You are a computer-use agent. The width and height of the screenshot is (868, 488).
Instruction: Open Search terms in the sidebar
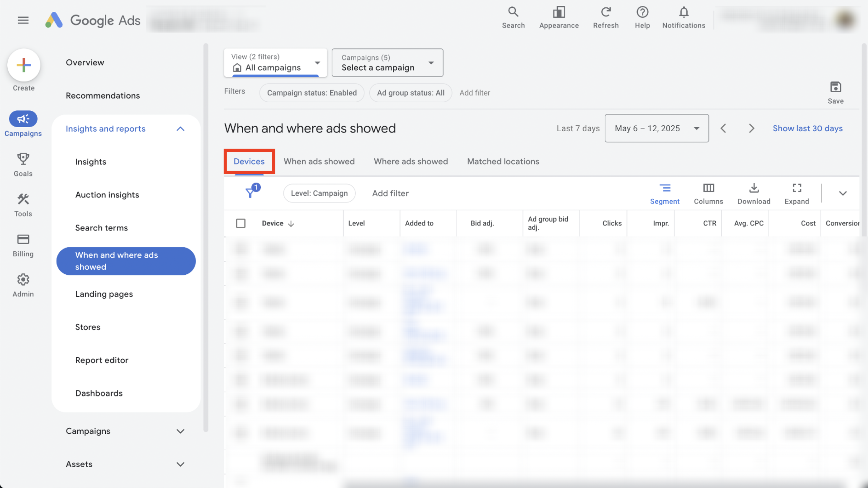pos(102,228)
